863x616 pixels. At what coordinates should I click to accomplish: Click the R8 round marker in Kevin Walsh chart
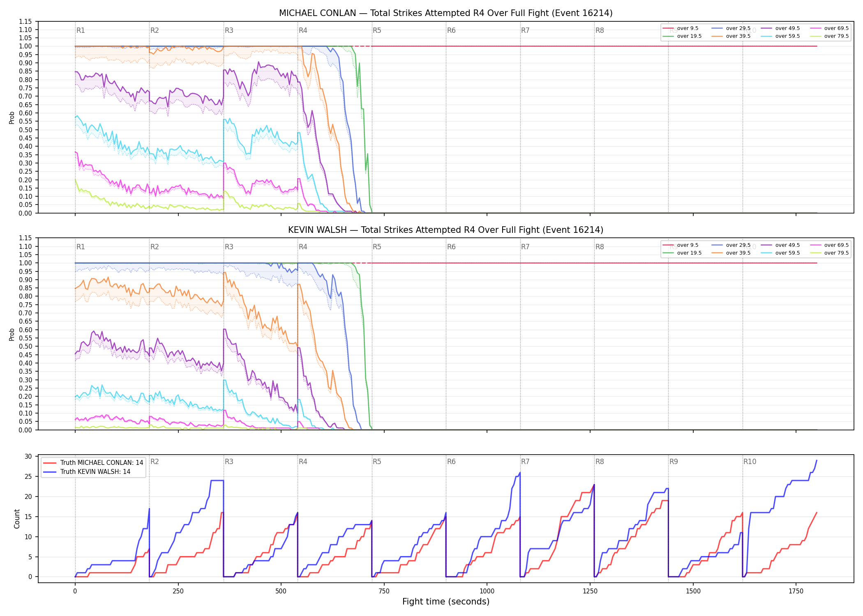[x=600, y=247]
